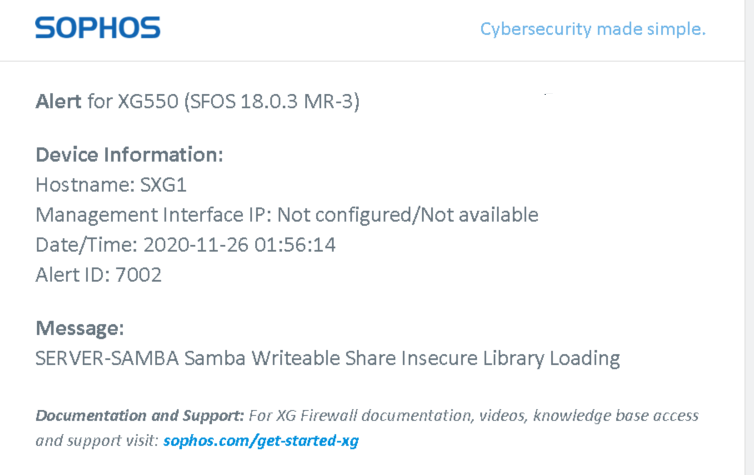The width and height of the screenshot is (756, 475).
Task: Click the Alert ID 7002 line
Action: click(98, 275)
